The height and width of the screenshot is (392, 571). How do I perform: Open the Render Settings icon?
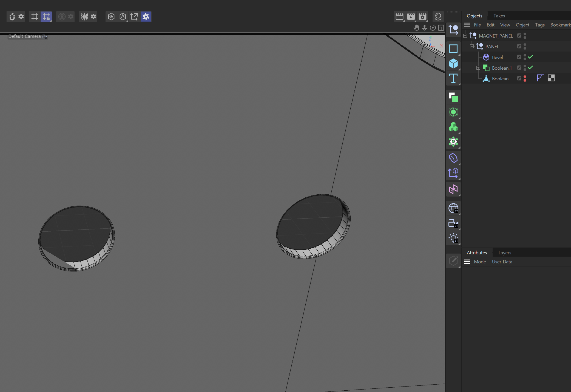(x=422, y=17)
